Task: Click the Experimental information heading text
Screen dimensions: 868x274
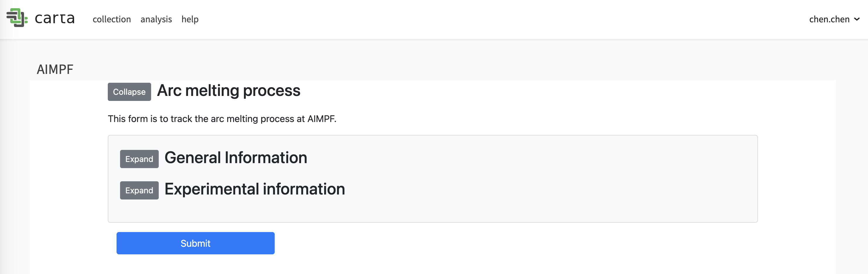Action: click(254, 189)
